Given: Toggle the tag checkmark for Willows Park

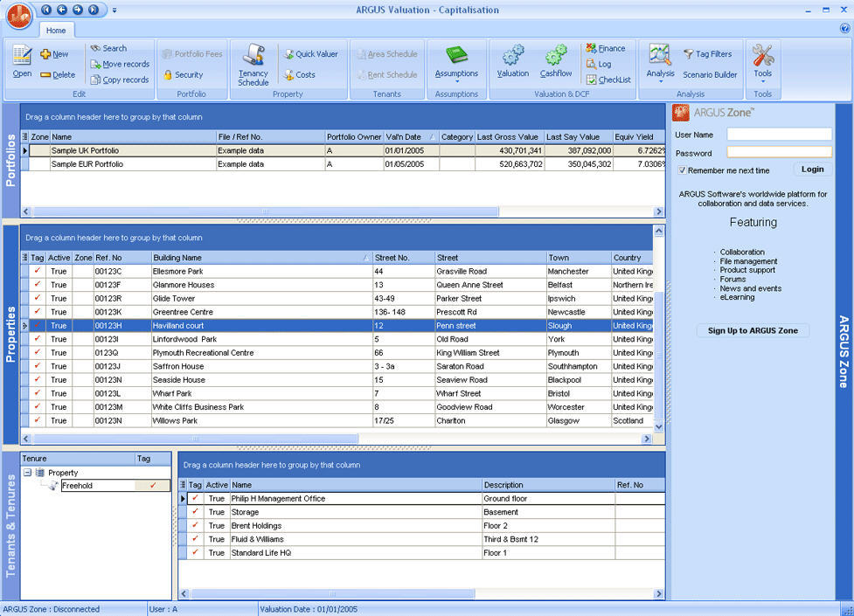Looking at the screenshot, I should point(37,420).
